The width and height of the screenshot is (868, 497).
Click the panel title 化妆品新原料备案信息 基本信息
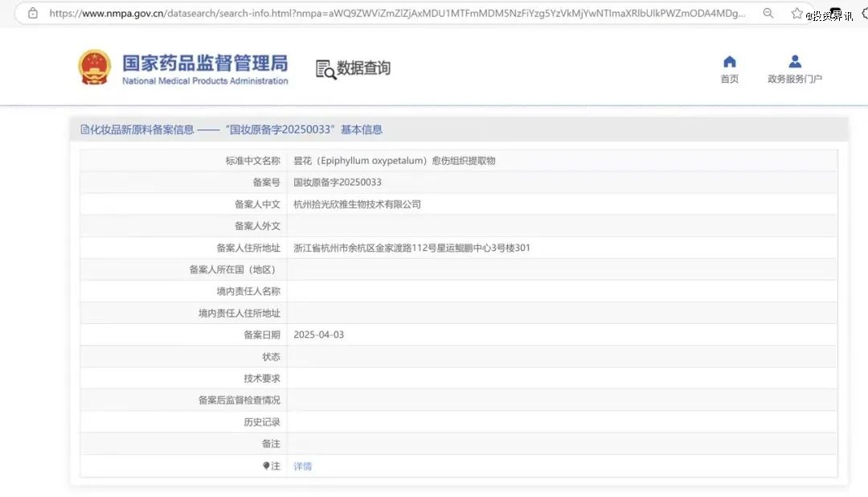(x=235, y=129)
